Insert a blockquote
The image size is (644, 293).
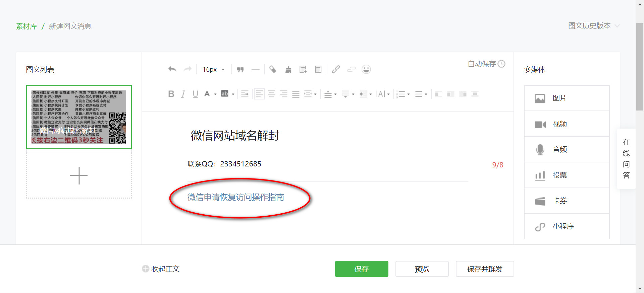[x=240, y=70]
